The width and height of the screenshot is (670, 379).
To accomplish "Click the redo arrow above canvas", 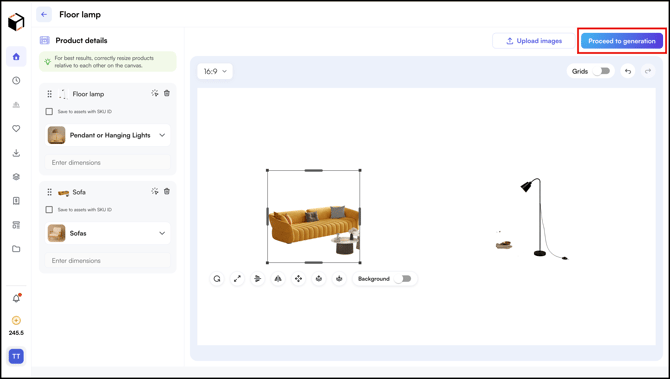I will point(648,71).
